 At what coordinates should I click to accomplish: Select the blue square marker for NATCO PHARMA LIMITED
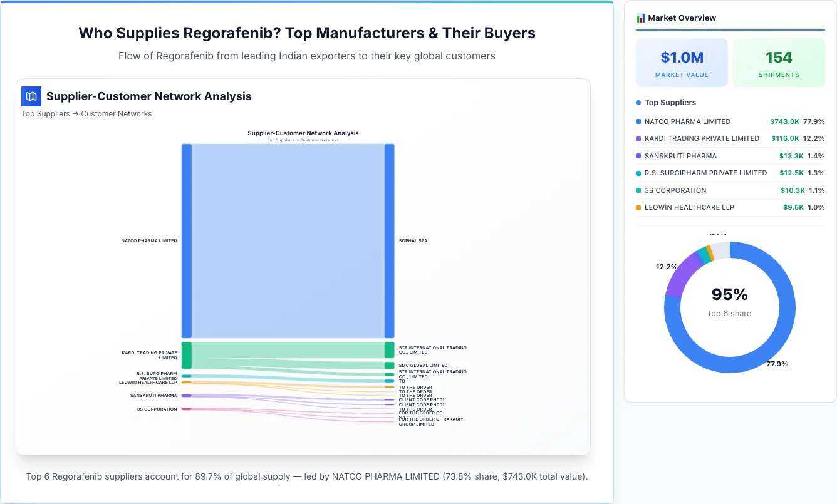pyautogui.click(x=637, y=121)
